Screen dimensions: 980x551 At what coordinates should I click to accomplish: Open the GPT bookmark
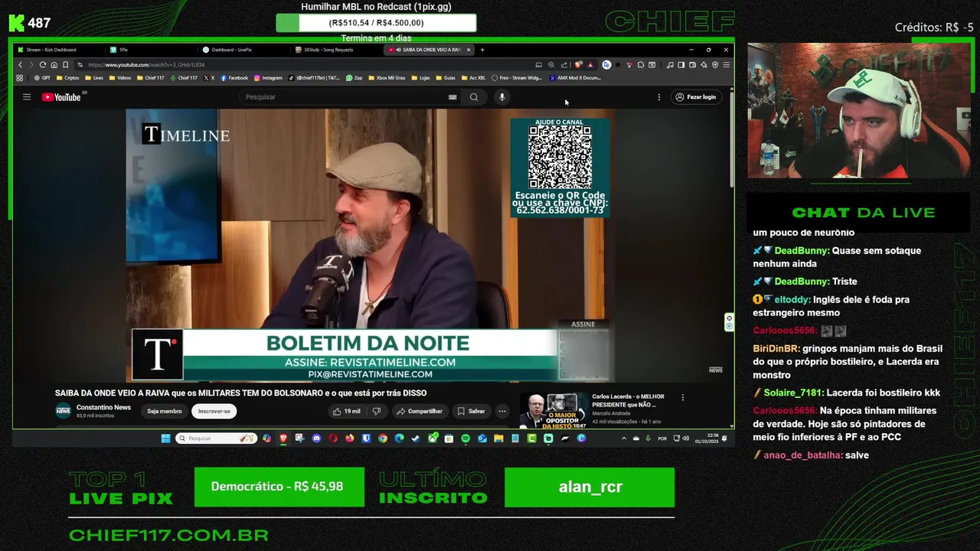[x=43, y=78]
